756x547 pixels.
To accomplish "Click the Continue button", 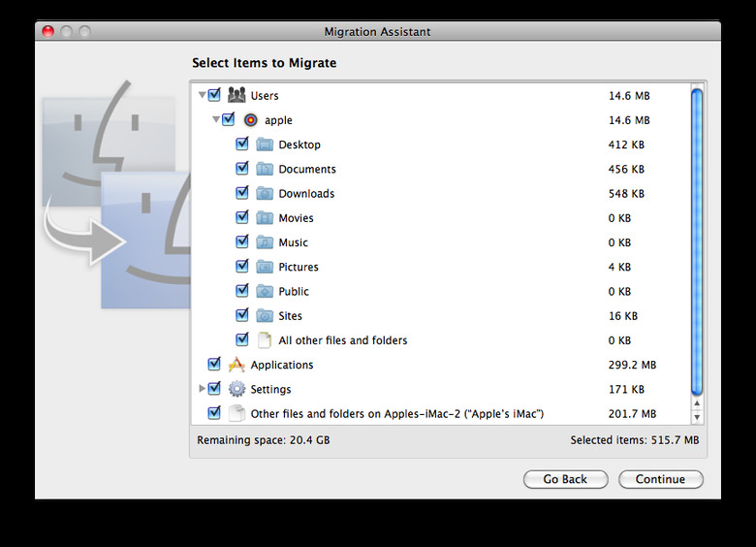I will pos(661,479).
